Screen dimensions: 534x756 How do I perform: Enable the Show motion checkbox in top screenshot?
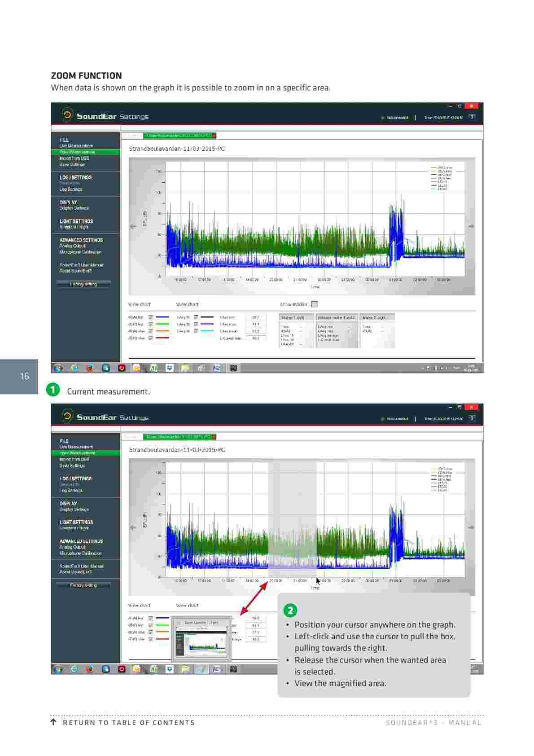tap(314, 304)
